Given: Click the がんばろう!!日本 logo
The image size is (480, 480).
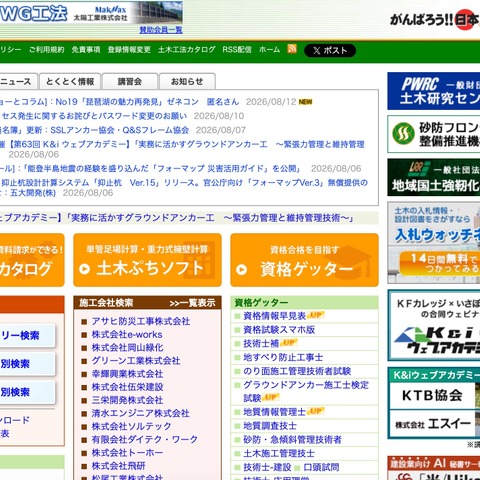Looking at the screenshot, I should coord(435,20).
